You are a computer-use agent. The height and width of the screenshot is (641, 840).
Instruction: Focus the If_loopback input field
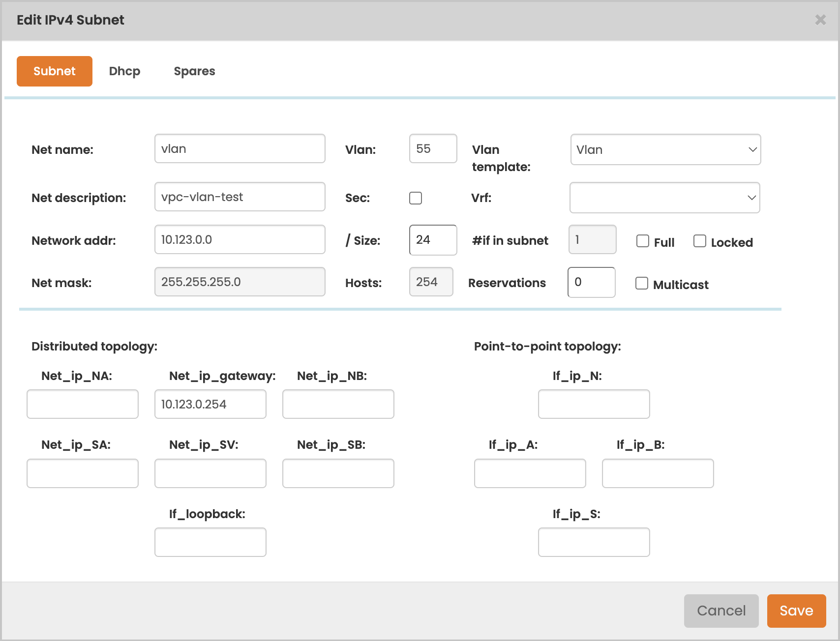coord(210,542)
